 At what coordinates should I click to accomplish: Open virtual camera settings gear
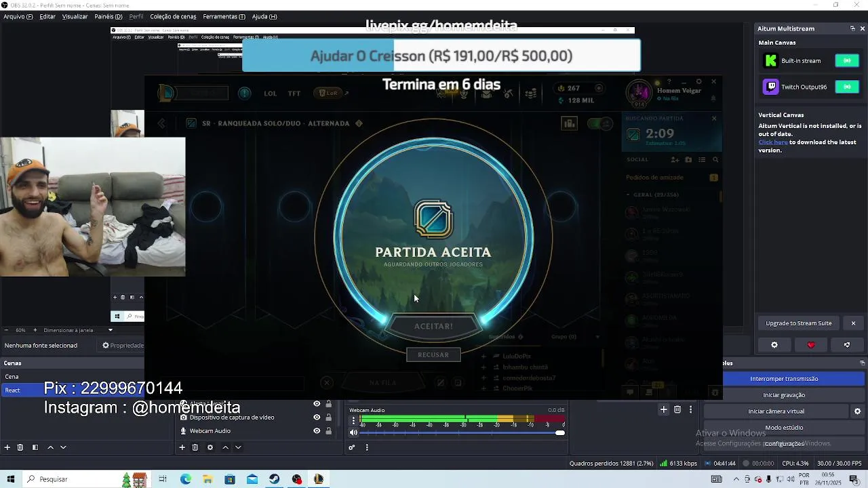coord(857,411)
